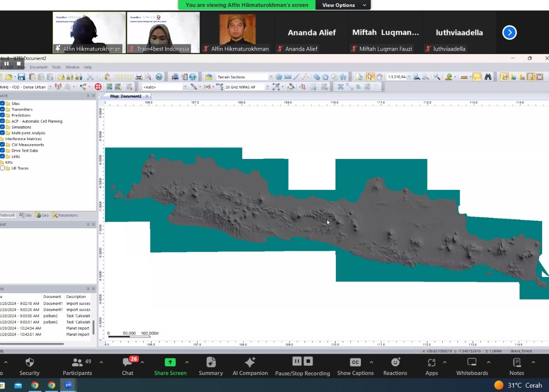The width and height of the screenshot is (549, 392).
Task: Open the map scale dropdown
Action: [409, 77]
